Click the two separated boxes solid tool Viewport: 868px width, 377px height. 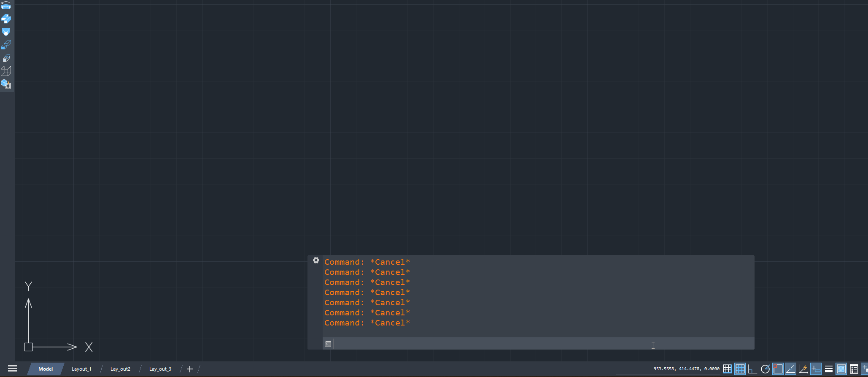click(6, 45)
